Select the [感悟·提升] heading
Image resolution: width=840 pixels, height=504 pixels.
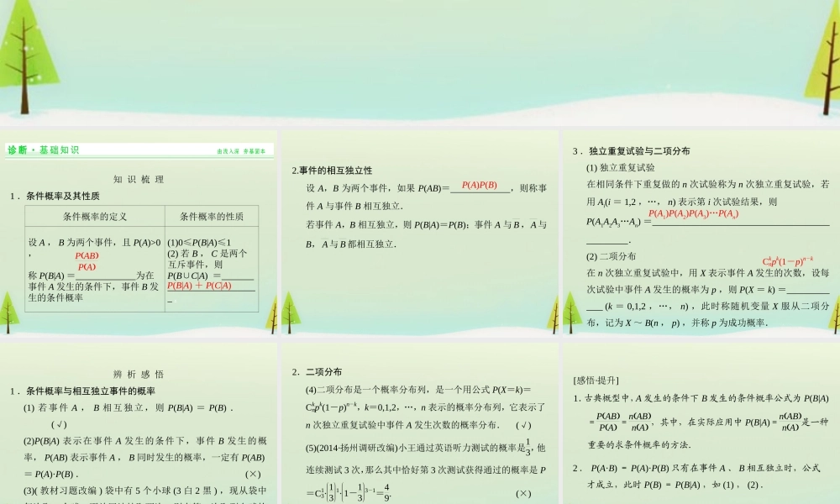[596, 381]
